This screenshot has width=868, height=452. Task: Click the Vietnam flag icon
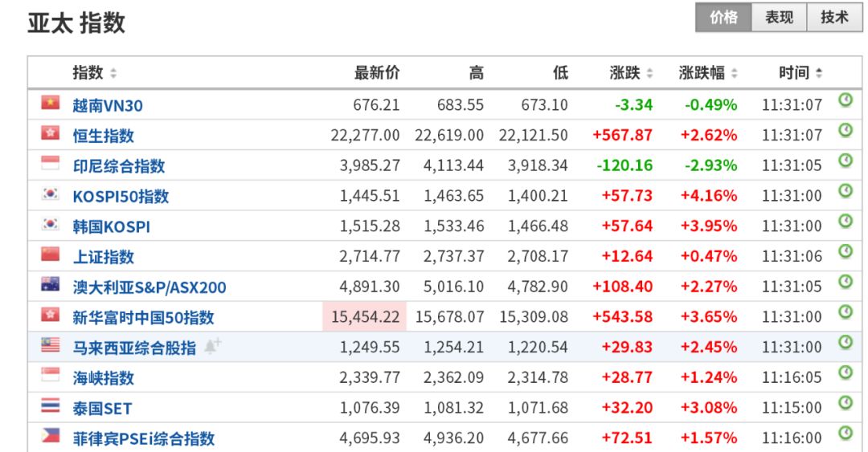pyautogui.click(x=51, y=103)
